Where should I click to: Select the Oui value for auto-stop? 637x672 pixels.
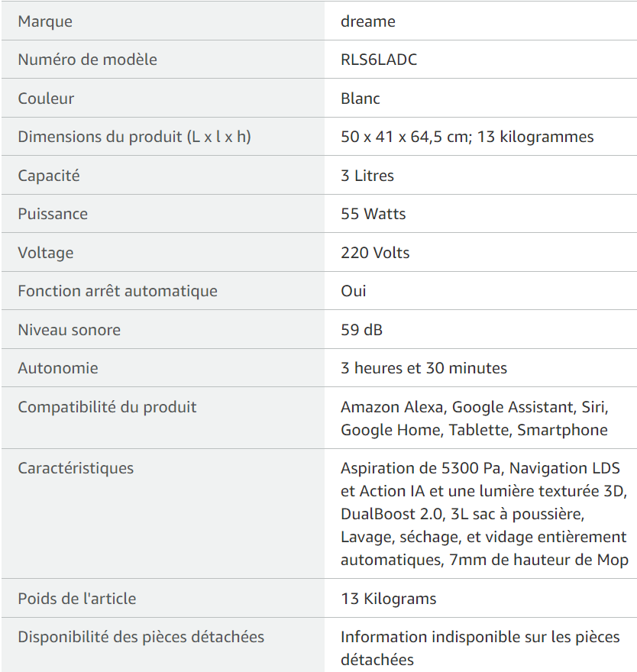(353, 291)
